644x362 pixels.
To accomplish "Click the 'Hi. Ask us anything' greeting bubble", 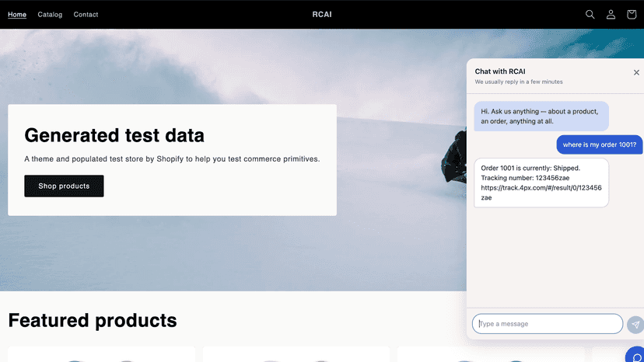I will click(541, 117).
